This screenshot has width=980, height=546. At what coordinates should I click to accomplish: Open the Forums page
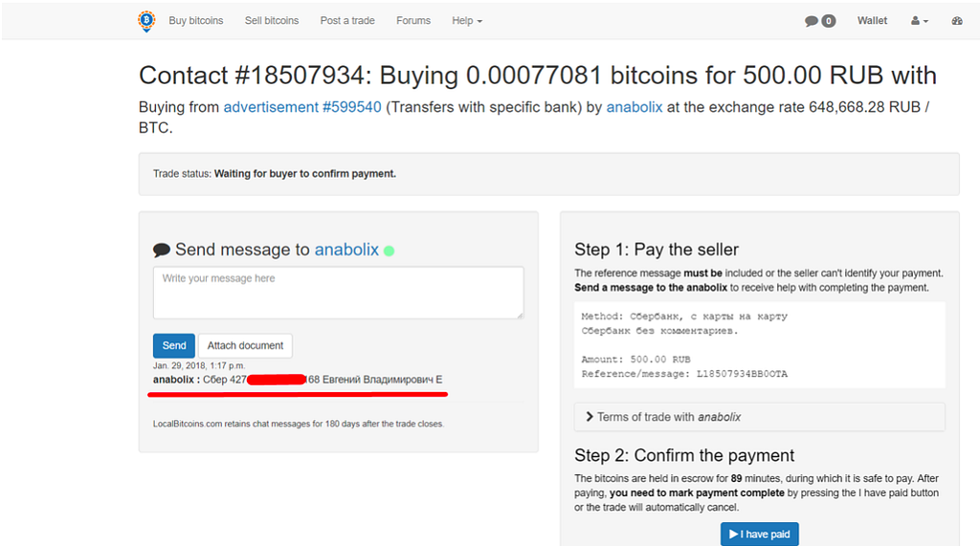(413, 21)
